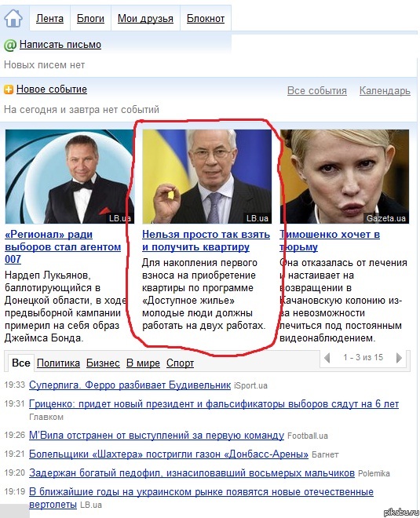
Task: Open the Календарь link
Action: [385, 90]
